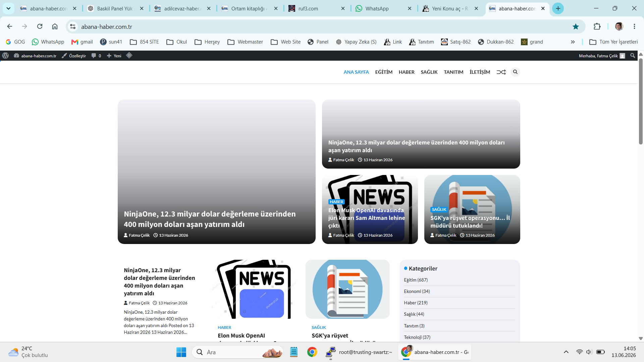Go back to the previous page
This screenshot has height=362, width=644.
coord(9,26)
